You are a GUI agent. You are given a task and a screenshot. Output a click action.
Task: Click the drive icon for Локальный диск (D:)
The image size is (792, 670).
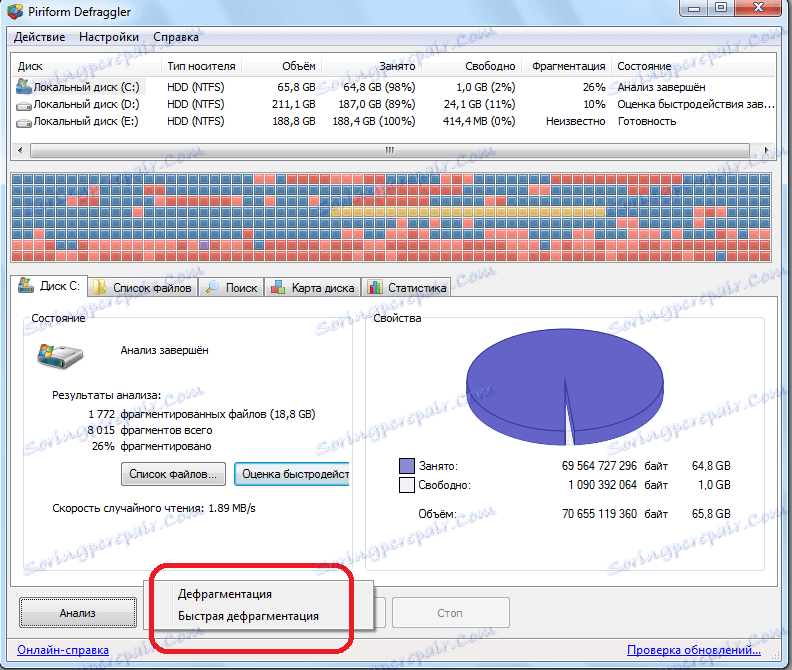24,106
